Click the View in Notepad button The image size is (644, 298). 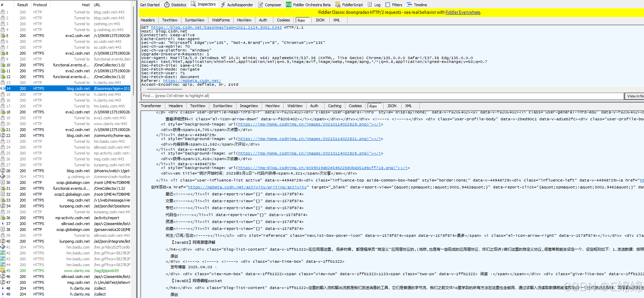click(x=634, y=96)
